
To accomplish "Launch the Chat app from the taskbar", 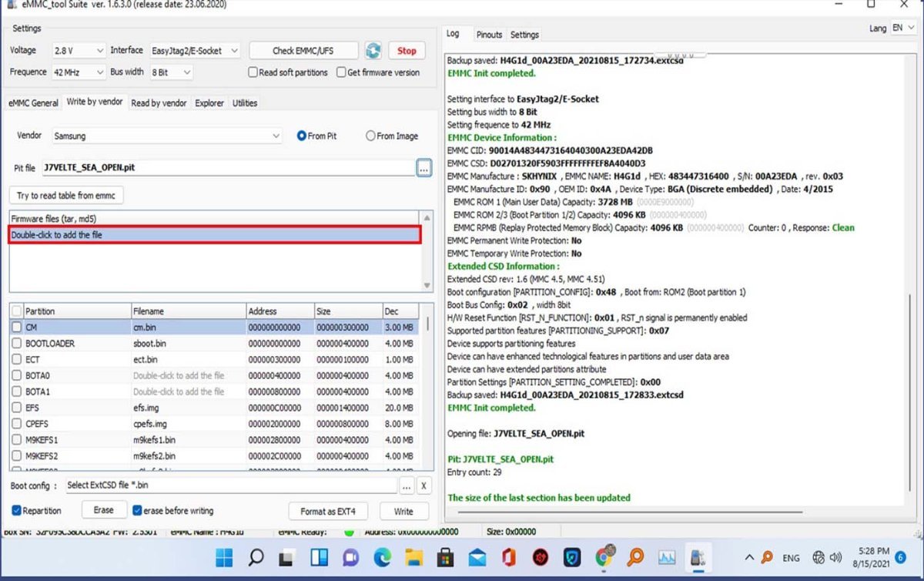I will [350, 557].
